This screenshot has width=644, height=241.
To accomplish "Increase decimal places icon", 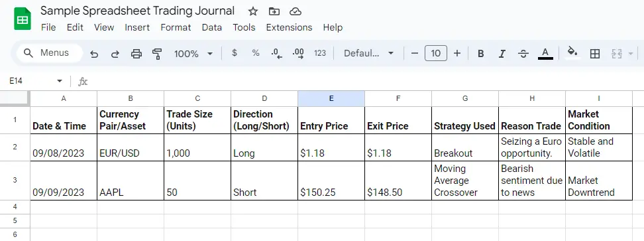I will coord(298,54).
